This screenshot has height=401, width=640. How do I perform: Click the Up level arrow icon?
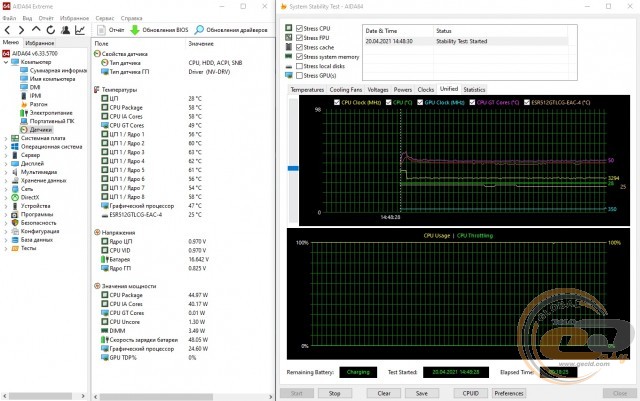coord(36,29)
